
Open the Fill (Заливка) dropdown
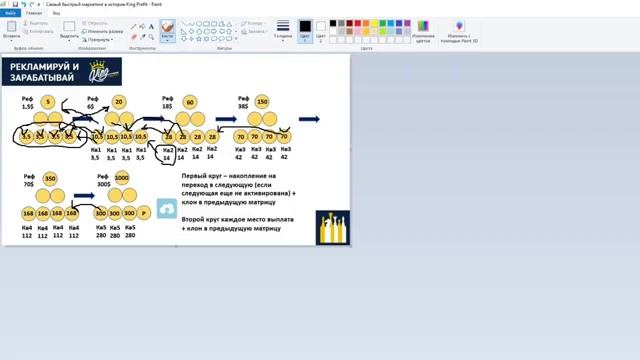coord(254,31)
